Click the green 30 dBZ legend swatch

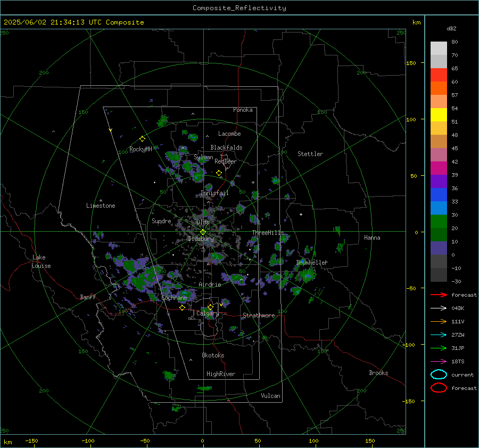point(439,222)
